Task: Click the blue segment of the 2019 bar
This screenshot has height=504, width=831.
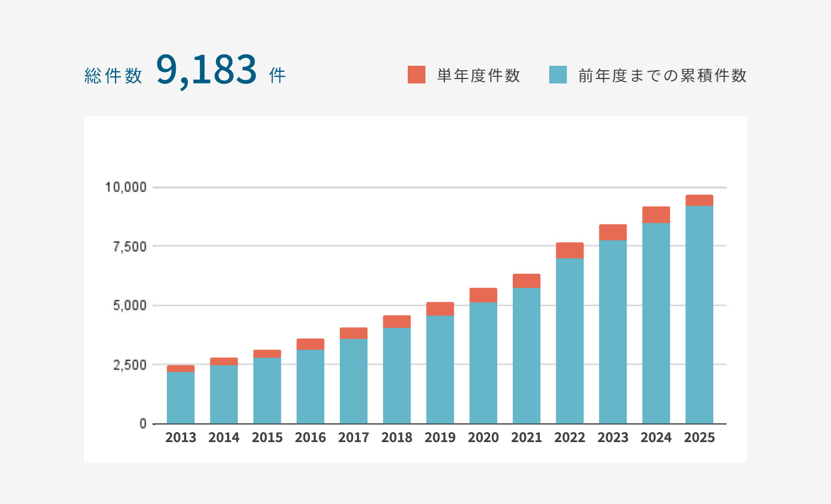Action: click(x=440, y=369)
